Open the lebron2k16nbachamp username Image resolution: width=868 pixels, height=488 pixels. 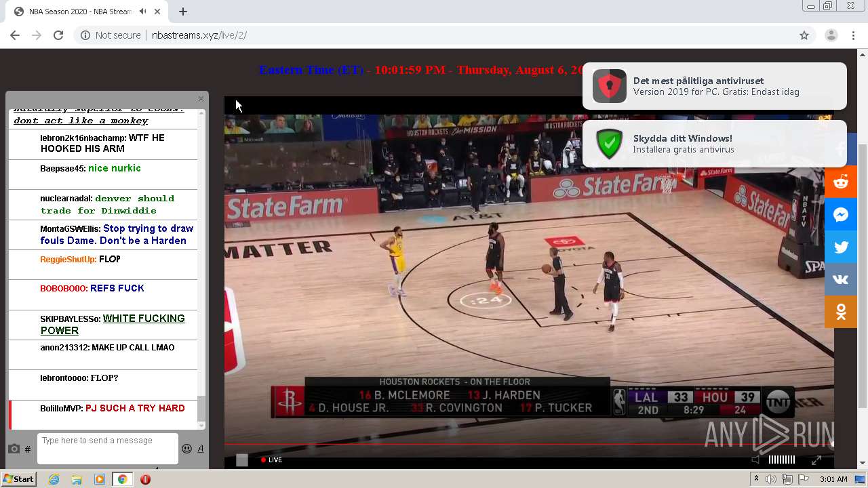[x=83, y=138]
